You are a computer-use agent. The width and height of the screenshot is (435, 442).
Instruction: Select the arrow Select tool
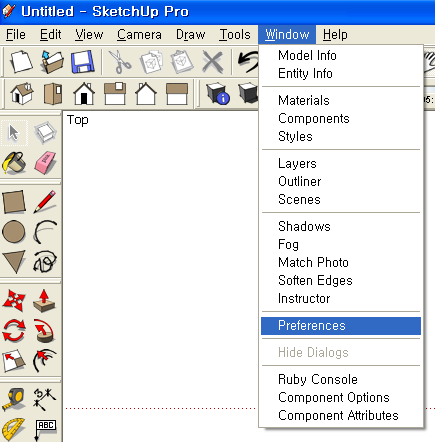14,133
